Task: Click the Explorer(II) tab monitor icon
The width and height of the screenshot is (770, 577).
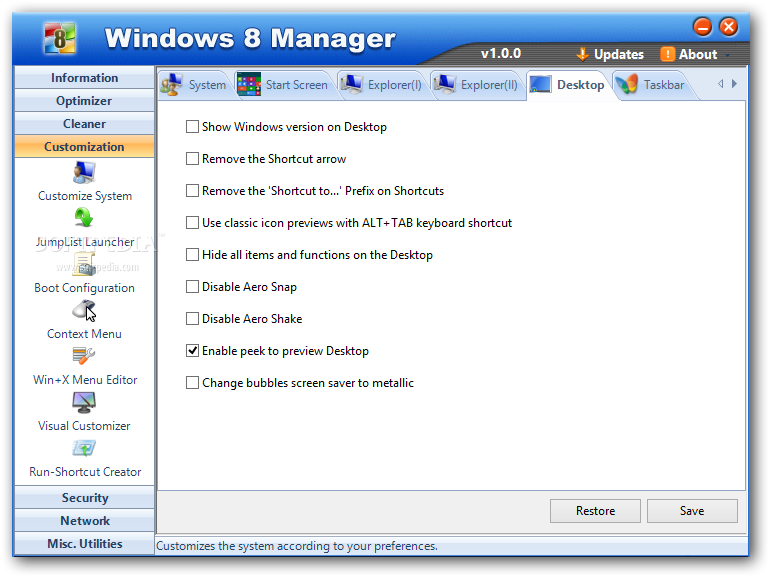Action: tap(444, 84)
